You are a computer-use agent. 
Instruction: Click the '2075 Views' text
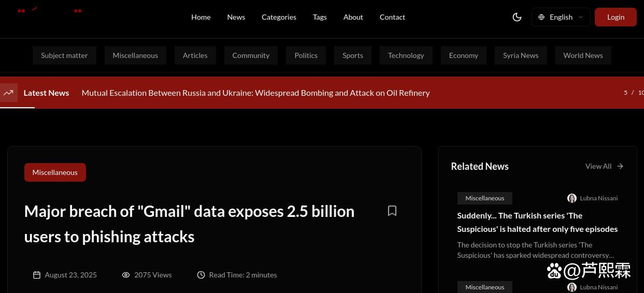click(153, 275)
